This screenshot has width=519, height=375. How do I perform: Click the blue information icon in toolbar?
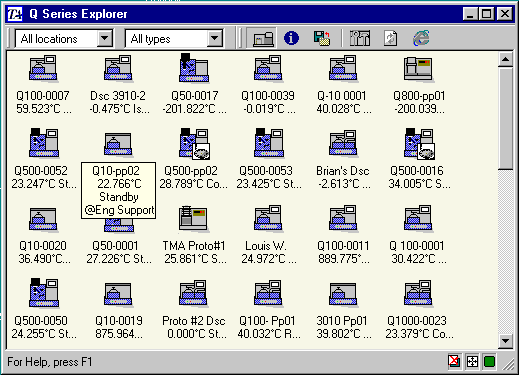tap(291, 38)
